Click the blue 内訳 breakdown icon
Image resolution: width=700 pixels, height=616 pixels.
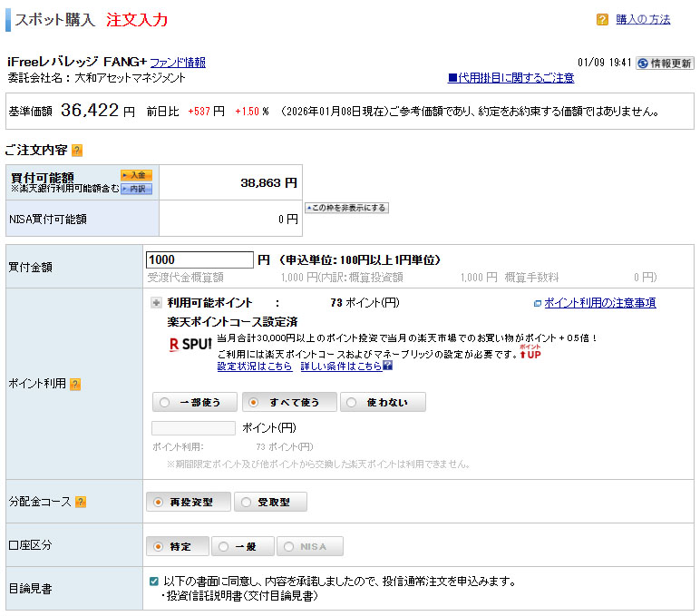click(136, 189)
